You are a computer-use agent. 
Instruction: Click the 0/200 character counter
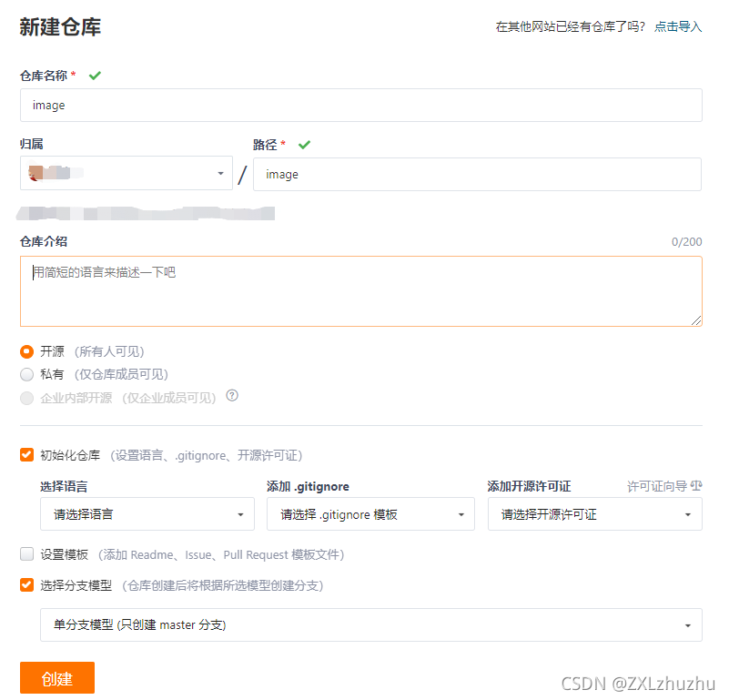point(687,242)
